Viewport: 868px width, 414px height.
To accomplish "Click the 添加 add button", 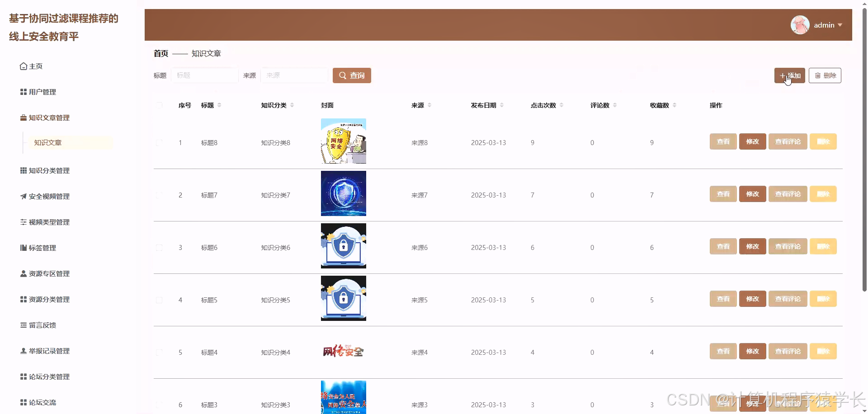I will [x=789, y=75].
